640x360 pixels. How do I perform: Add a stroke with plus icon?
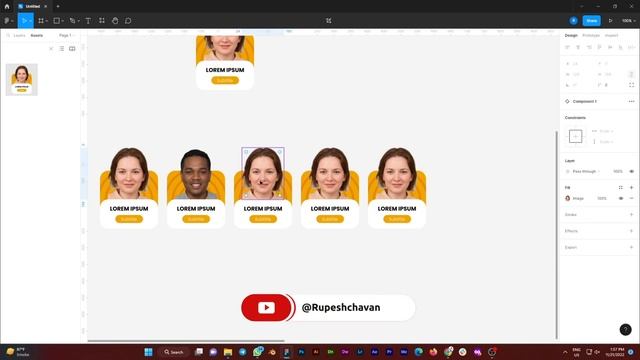631,215
